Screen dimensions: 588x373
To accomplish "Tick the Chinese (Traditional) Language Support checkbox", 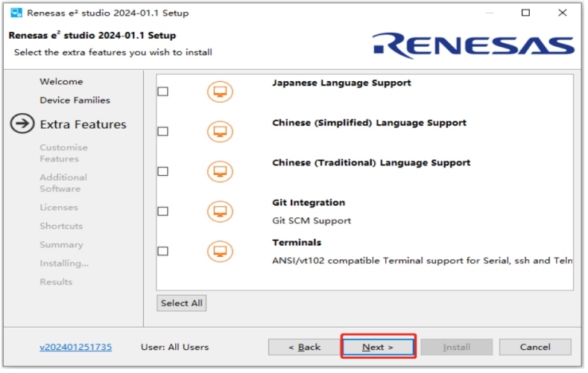I will coord(163,171).
